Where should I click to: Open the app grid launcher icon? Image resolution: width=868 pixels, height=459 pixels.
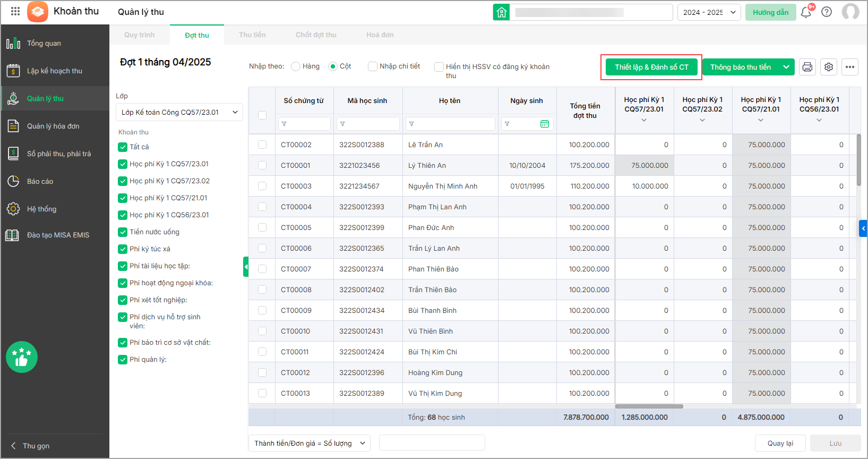(x=15, y=11)
